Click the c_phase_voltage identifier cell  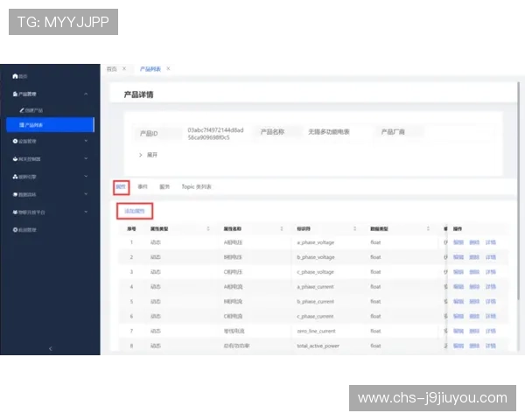pyautogui.click(x=315, y=272)
